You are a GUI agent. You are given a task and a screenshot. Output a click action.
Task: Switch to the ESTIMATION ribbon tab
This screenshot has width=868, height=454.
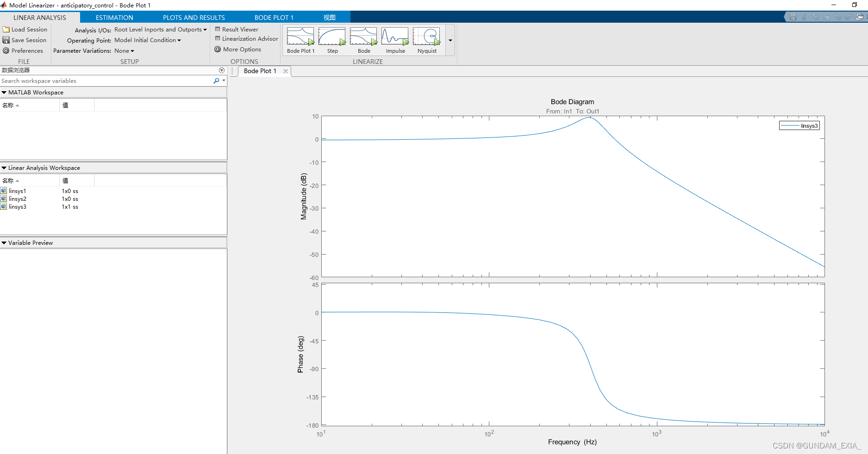coord(114,17)
